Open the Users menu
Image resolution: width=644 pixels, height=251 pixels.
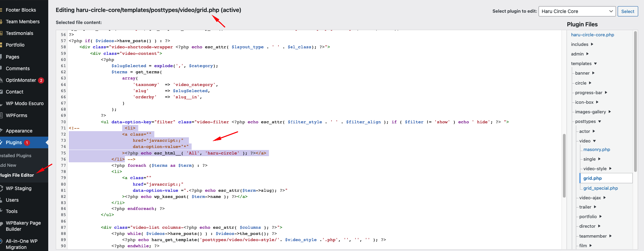tap(12, 200)
